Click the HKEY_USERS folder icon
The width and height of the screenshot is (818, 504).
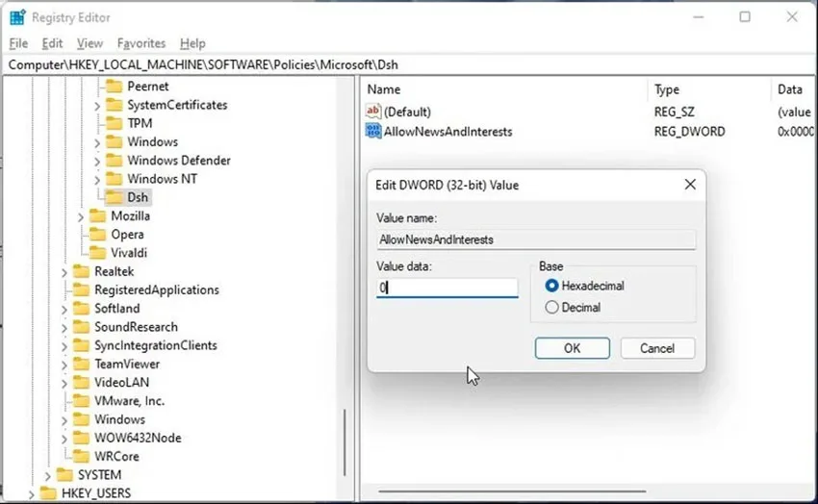coord(48,493)
